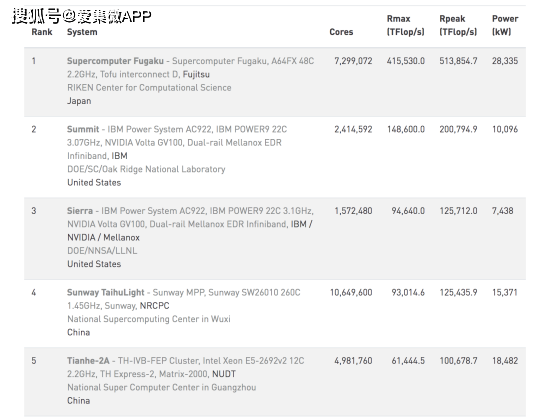Open the Sunway TaihuLight system link
Image resolution: width=547 pixels, height=420 pixels.
[x=106, y=293]
